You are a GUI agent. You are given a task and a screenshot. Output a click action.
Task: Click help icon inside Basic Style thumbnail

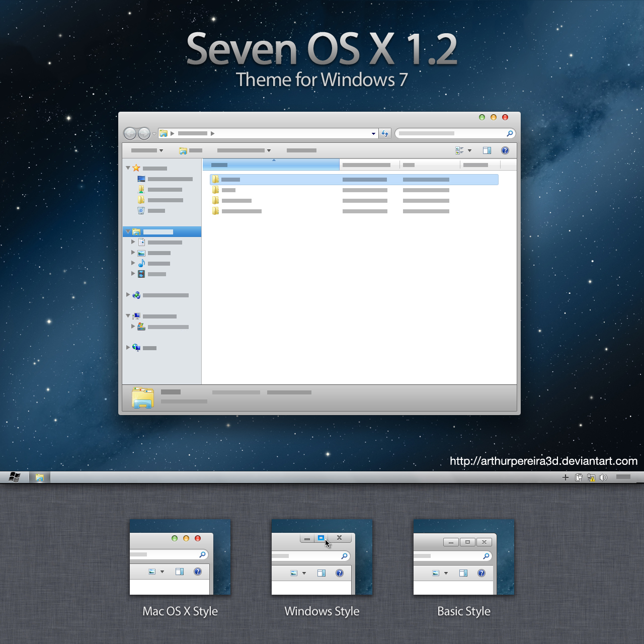[x=481, y=573]
